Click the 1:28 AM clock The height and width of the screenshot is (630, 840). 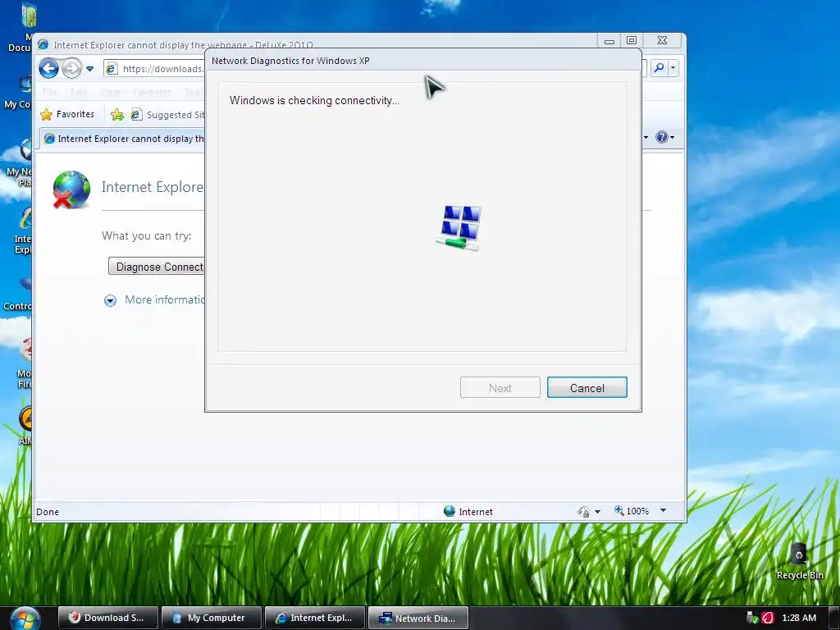799,618
